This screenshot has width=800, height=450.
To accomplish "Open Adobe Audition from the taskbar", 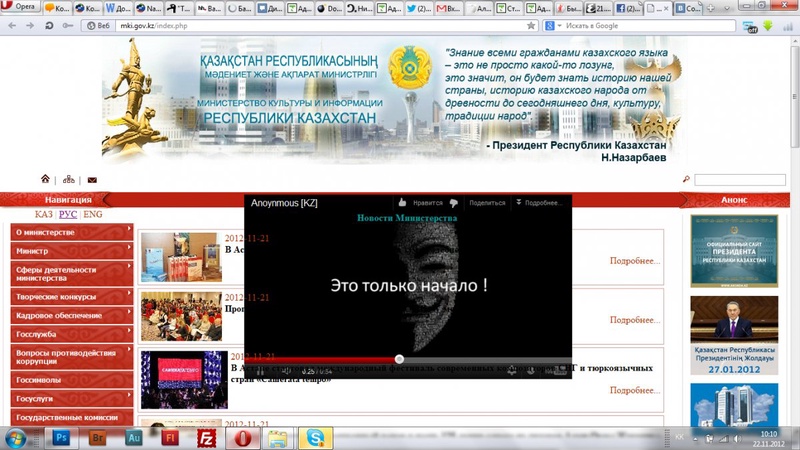I will click(133, 437).
